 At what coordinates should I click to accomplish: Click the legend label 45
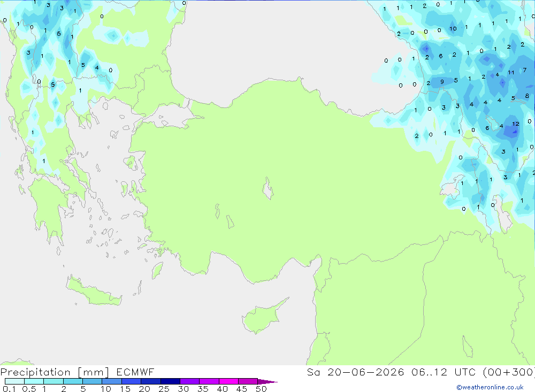click(x=242, y=389)
